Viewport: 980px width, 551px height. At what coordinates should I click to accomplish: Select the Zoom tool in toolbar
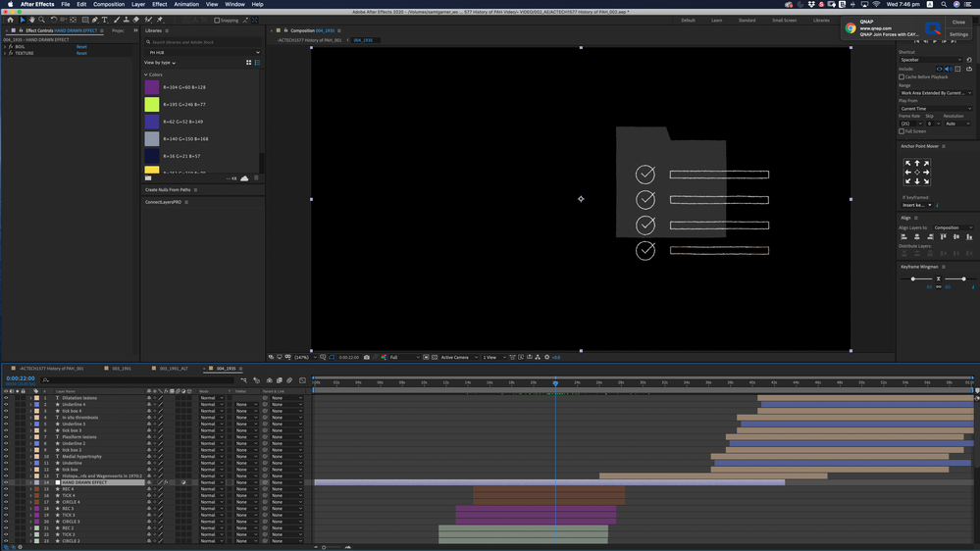41,20
